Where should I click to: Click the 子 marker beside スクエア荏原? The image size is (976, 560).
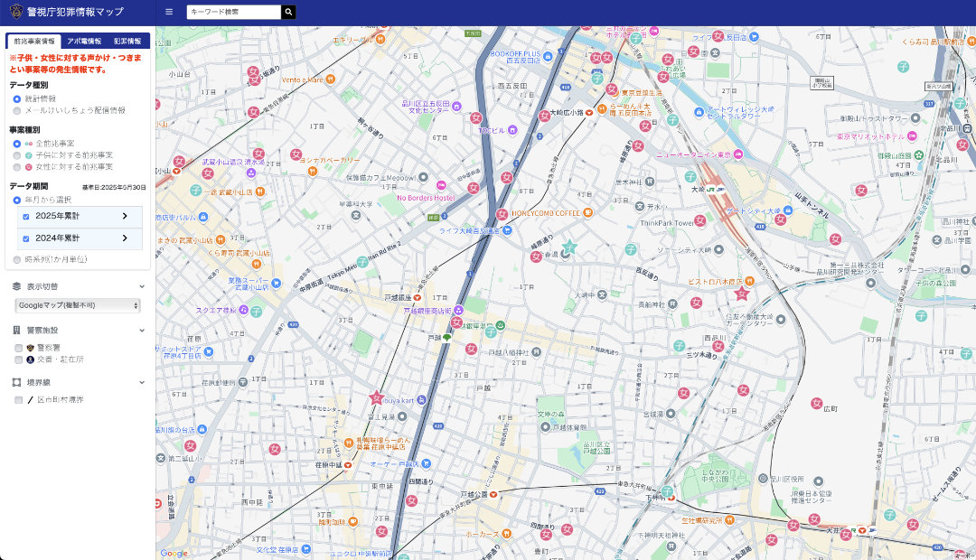click(x=256, y=311)
